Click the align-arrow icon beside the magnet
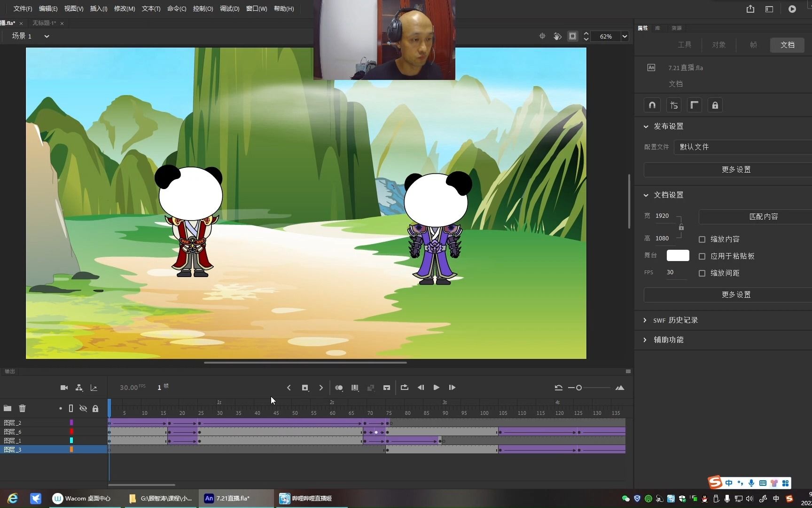The height and width of the screenshot is (508, 812). tap(674, 105)
